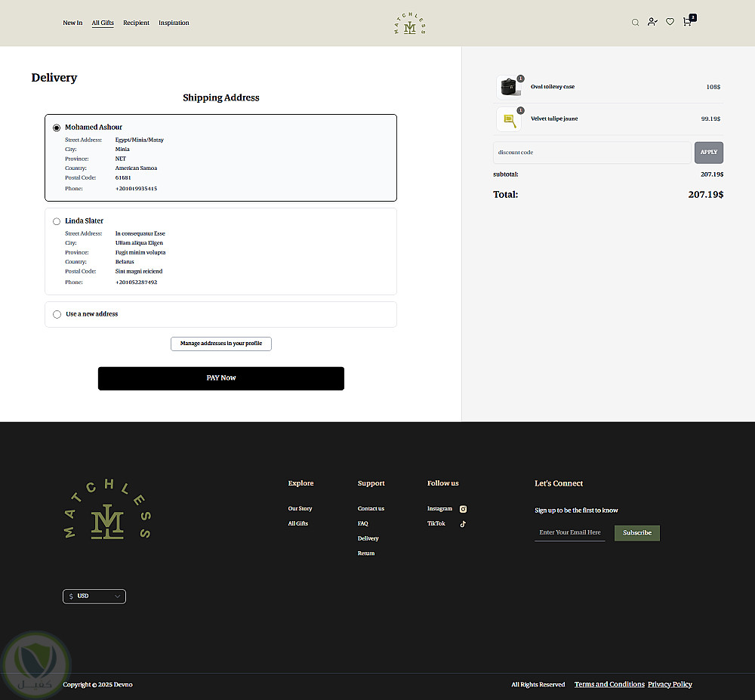Open the search icon in header
Image resolution: width=755 pixels, height=700 pixels.
tap(635, 22)
